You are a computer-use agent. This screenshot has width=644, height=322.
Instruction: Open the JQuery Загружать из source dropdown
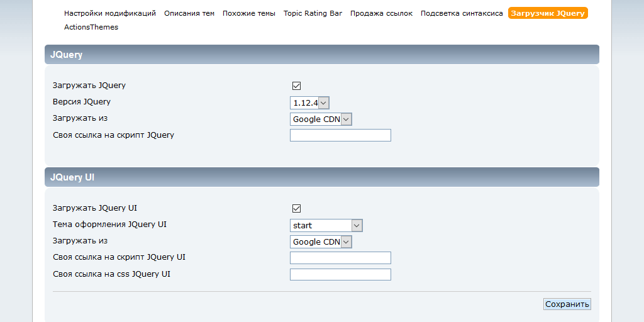[x=321, y=119]
